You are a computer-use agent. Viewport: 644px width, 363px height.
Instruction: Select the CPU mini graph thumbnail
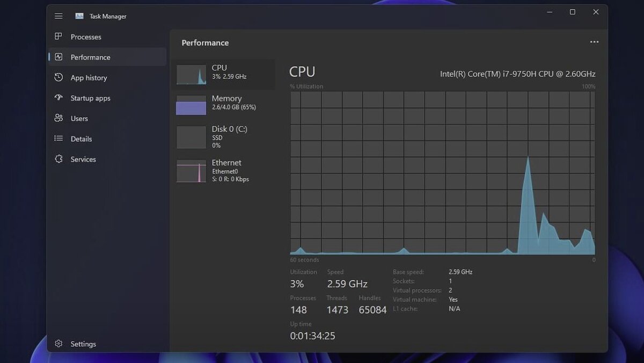click(191, 75)
